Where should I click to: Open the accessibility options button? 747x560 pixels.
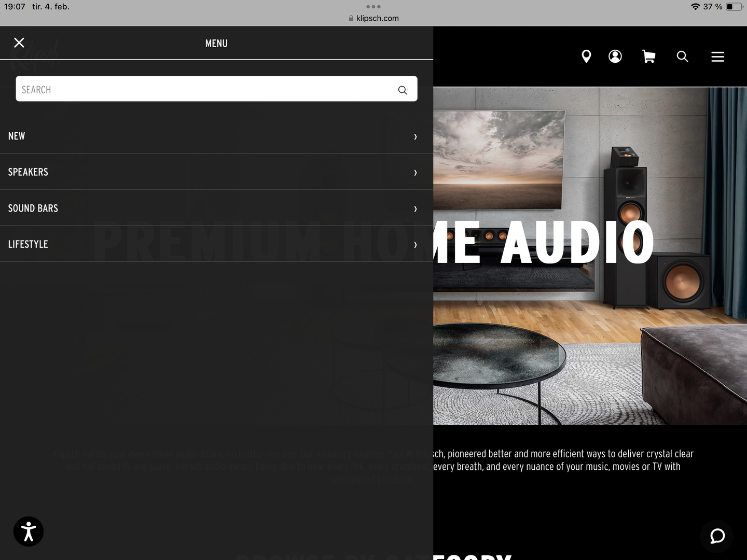[x=29, y=531]
